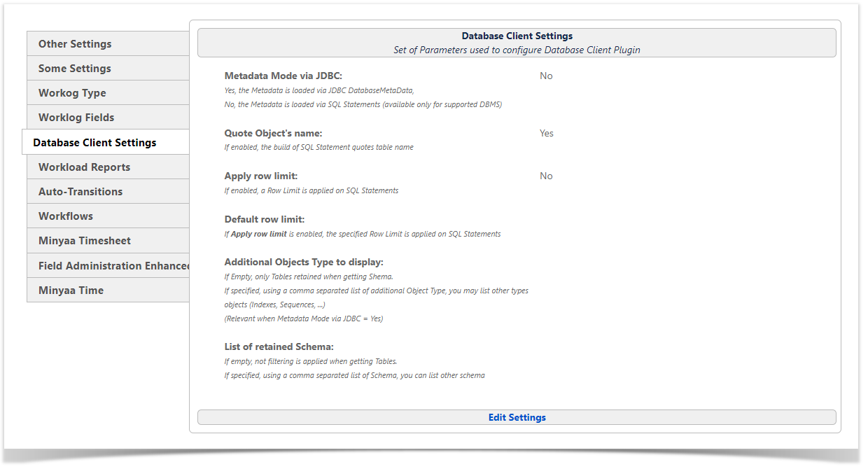Viewport: 868px width, 469px height.
Task: Click the Default row limit label
Action: [x=264, y=219]
